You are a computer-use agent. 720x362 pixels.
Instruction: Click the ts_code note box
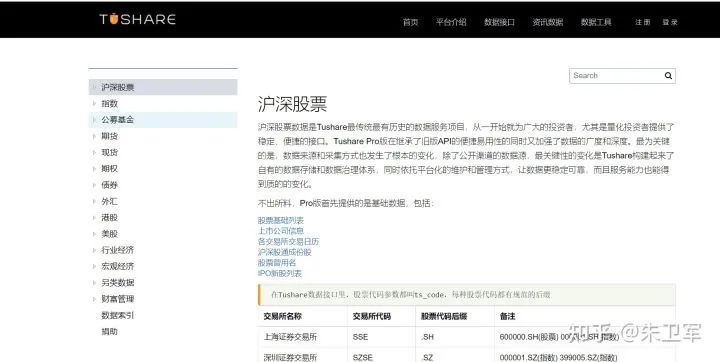tap(467, 295)
